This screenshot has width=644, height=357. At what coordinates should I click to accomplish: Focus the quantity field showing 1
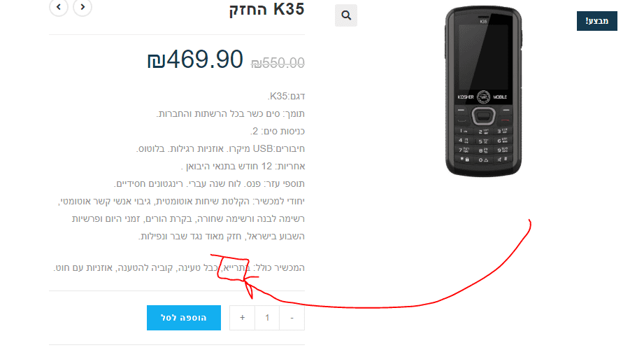pos(267,318)
